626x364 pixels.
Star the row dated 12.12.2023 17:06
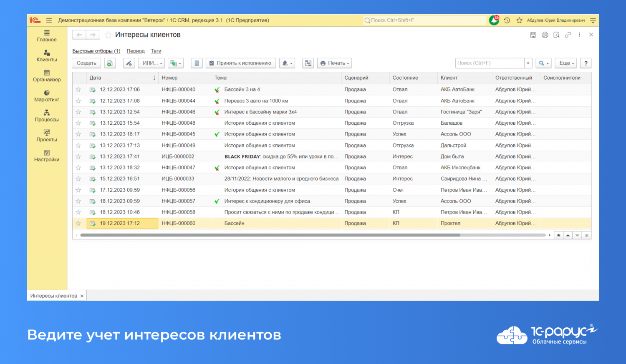tap(78, 90)
